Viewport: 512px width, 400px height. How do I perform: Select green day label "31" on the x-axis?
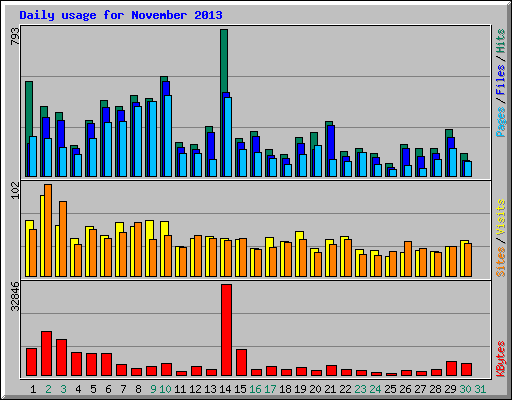[480, 389]
